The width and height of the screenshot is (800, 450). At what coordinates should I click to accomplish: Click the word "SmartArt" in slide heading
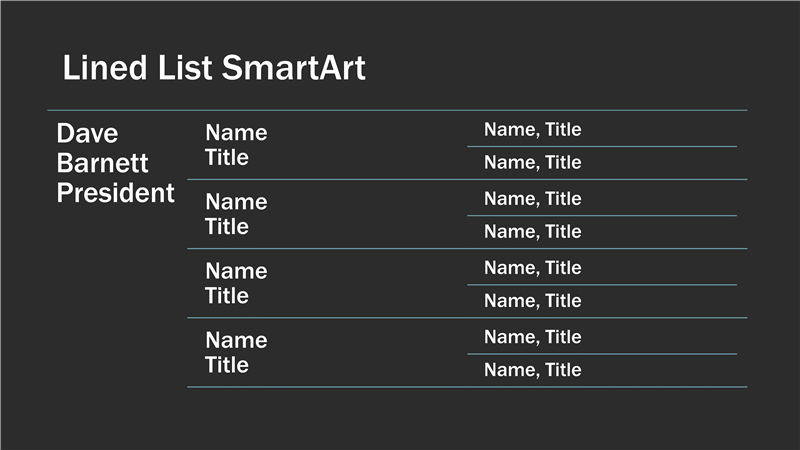click(294, 68)
